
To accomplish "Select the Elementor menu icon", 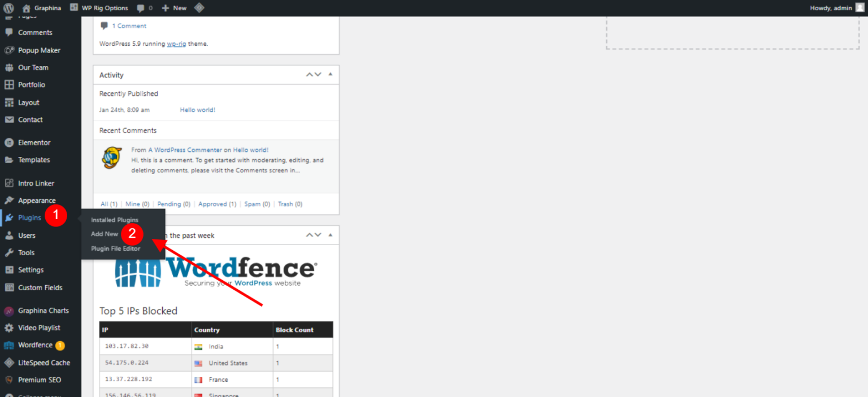I will pos(8,142).
